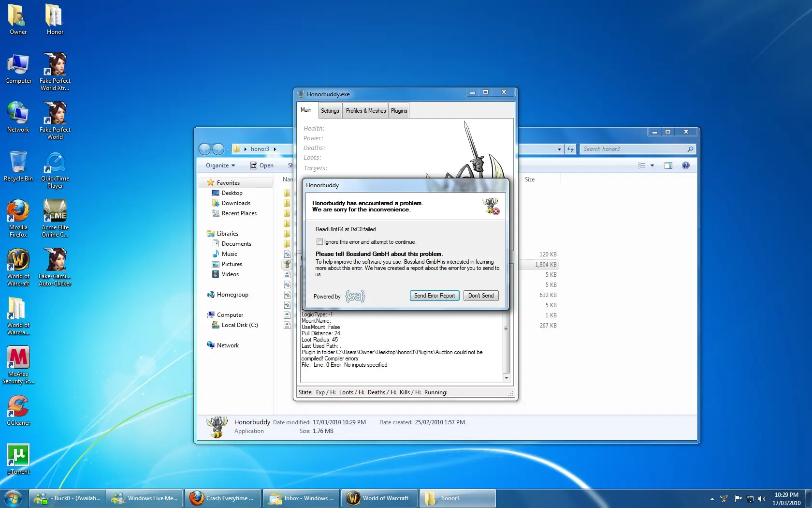Viewport: 812px width, 508px height.
Task: Open the Windows Start menu
Action: coord(13,498)
